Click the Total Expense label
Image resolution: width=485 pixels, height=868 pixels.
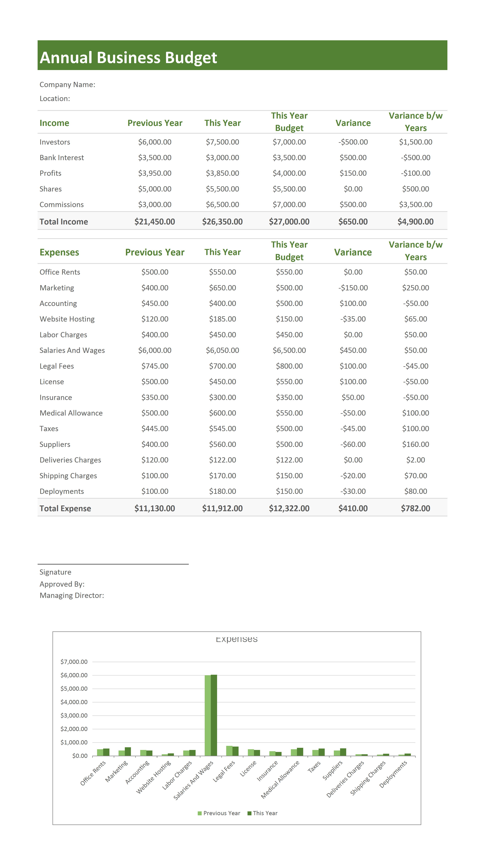click(65, 509)
